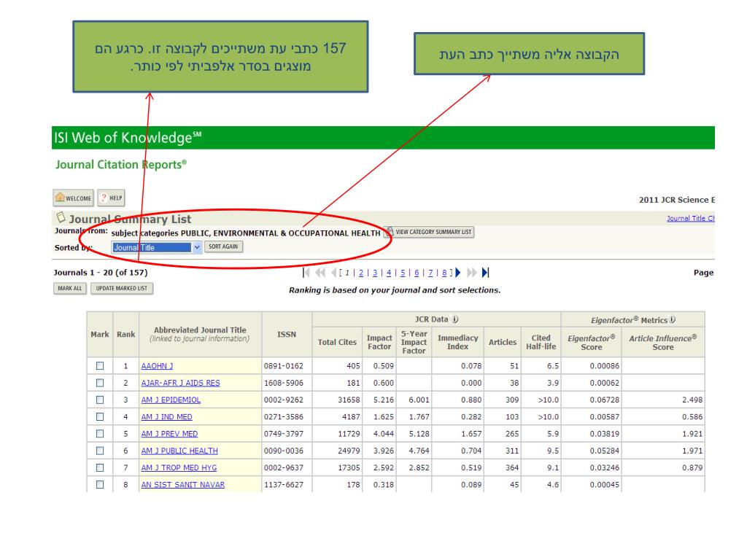
Task: Mark the AM J EPIDEMIOL checkbox
Action: [x=99, y=400]
